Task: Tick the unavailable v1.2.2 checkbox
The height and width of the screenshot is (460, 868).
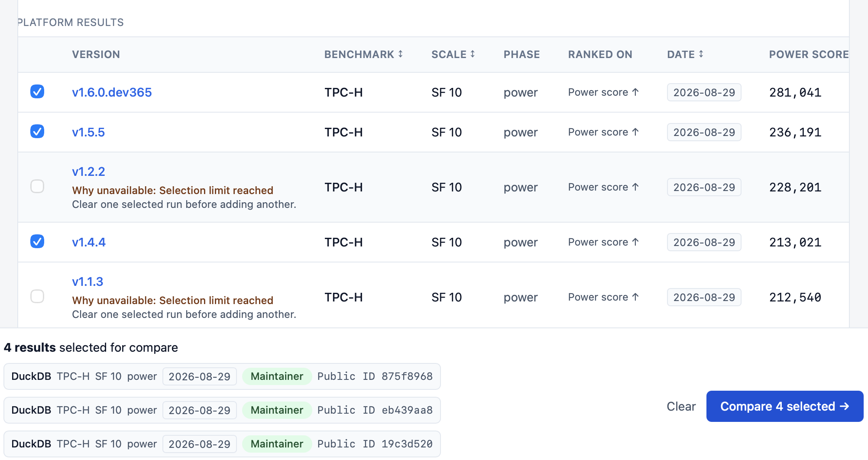Action: coord(37,187)
